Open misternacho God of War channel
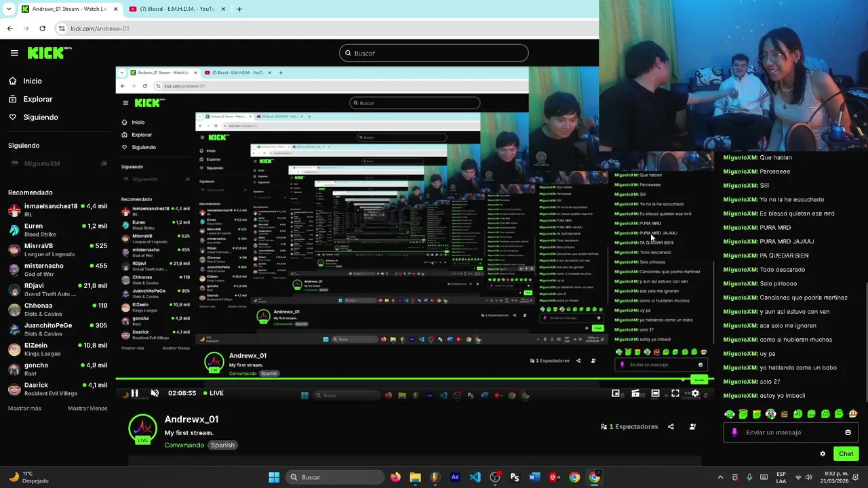 [x=58, y=269]
